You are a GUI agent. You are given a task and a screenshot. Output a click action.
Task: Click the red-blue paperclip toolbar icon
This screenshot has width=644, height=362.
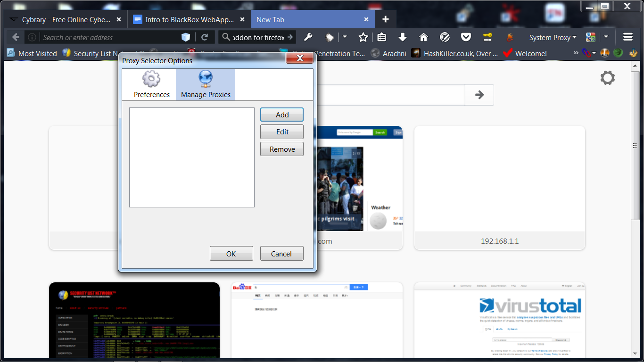[x=586, y=53]
